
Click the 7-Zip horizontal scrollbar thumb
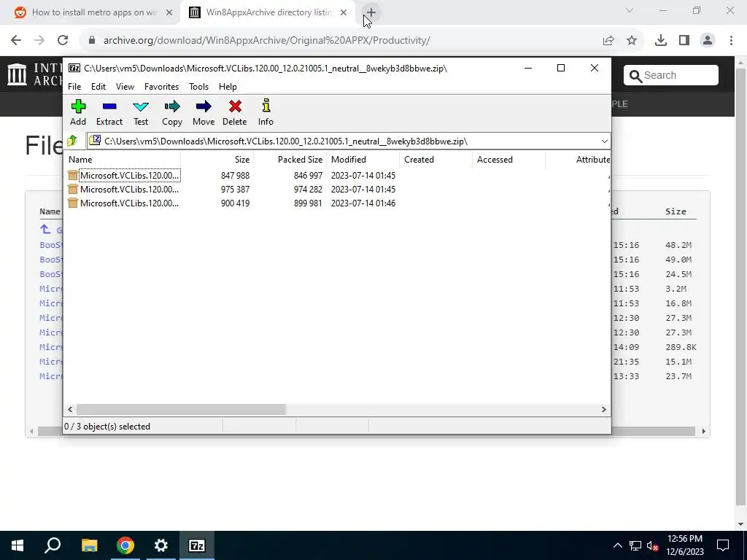(181, 409)
